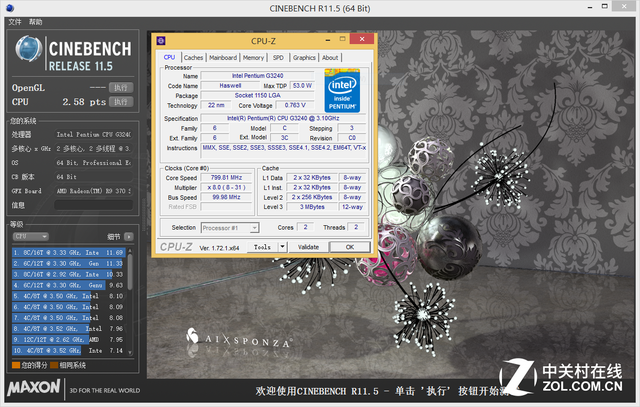The height and width of the screenshot is (407, 640).
Task: Click the Cinebench globe logo
Action: 29,49
